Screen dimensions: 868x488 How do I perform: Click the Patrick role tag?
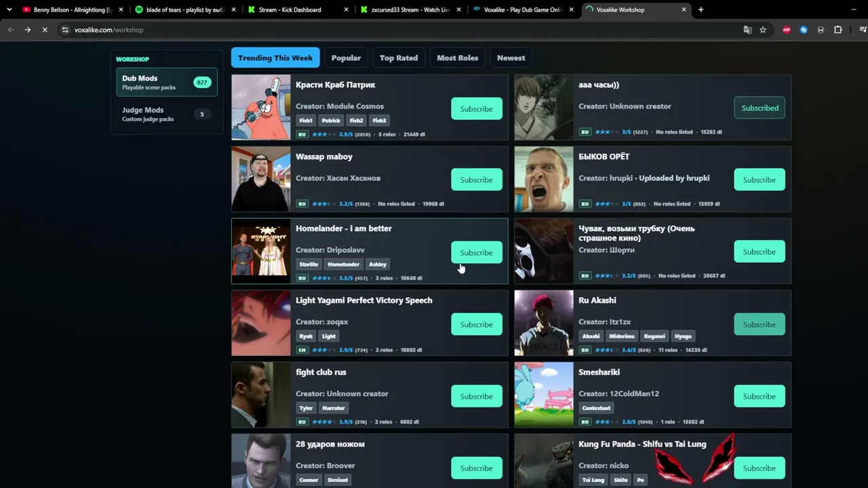pyautogui.click(x=331, y=121)
